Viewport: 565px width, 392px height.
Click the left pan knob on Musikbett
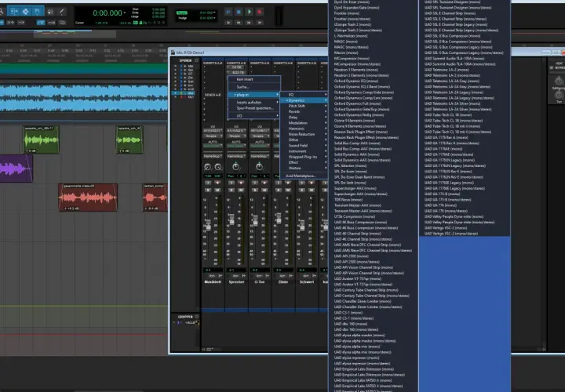click(208, 167)
